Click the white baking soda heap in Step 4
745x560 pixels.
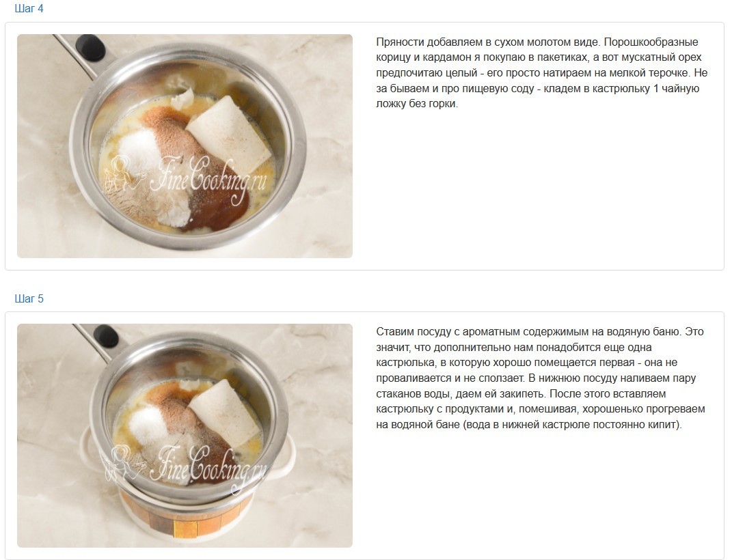click(138, 152)
